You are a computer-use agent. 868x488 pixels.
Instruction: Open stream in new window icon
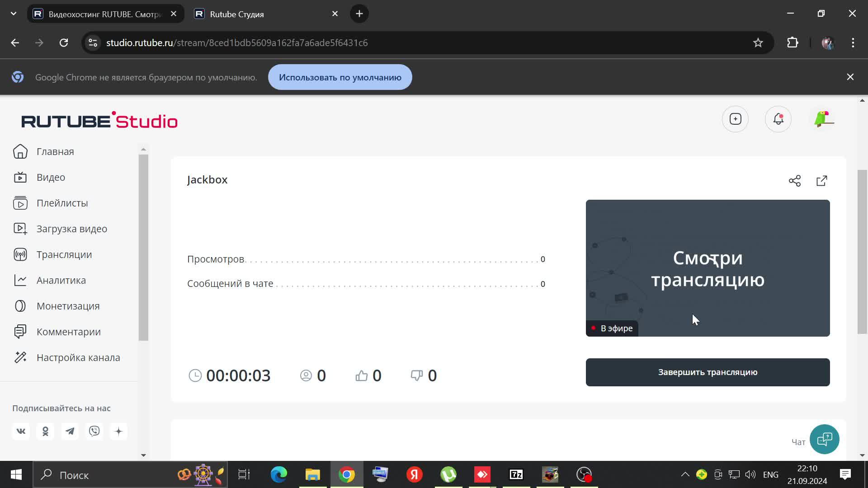821,181
